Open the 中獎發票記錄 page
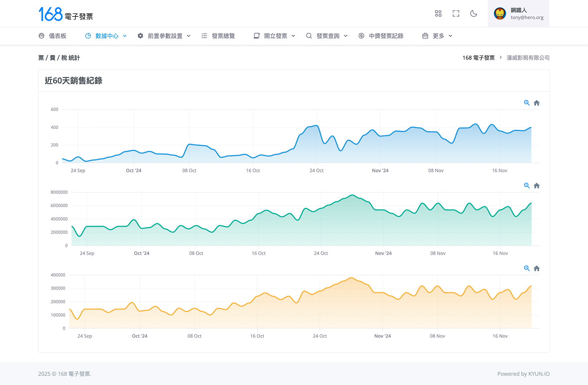The width and height of the screenshot is (588, 385). pyautogui.click(x=381, y=36)
